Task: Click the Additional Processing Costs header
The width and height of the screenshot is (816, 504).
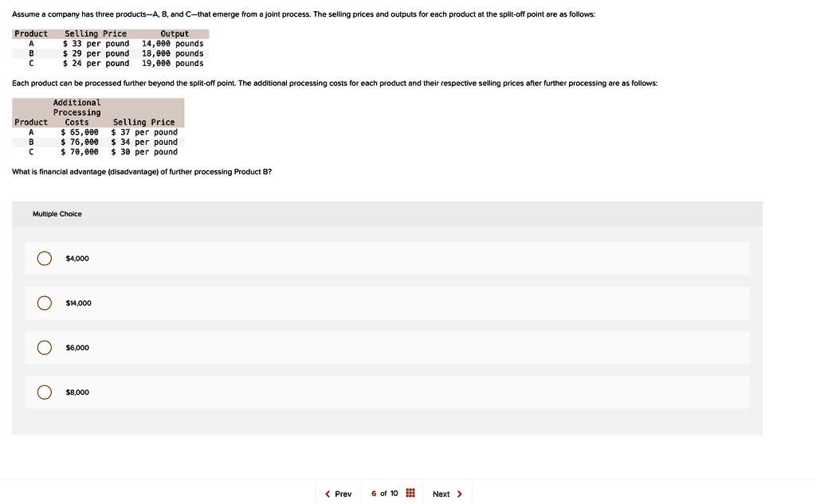Action: coord(76,112)
